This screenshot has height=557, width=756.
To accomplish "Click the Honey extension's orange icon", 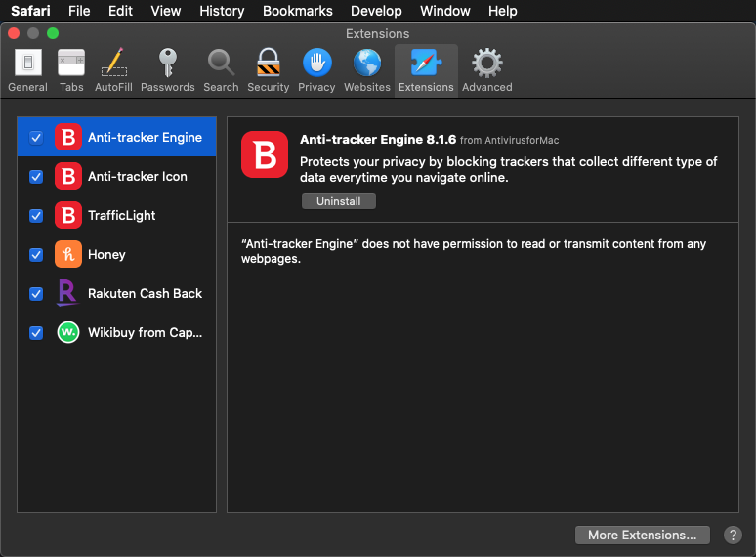I will [x=68, y=255].
